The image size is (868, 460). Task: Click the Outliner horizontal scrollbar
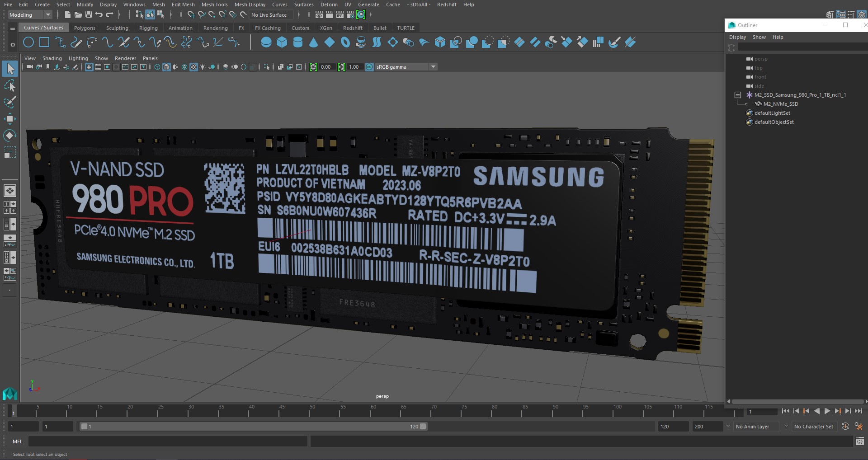point(797,401)
